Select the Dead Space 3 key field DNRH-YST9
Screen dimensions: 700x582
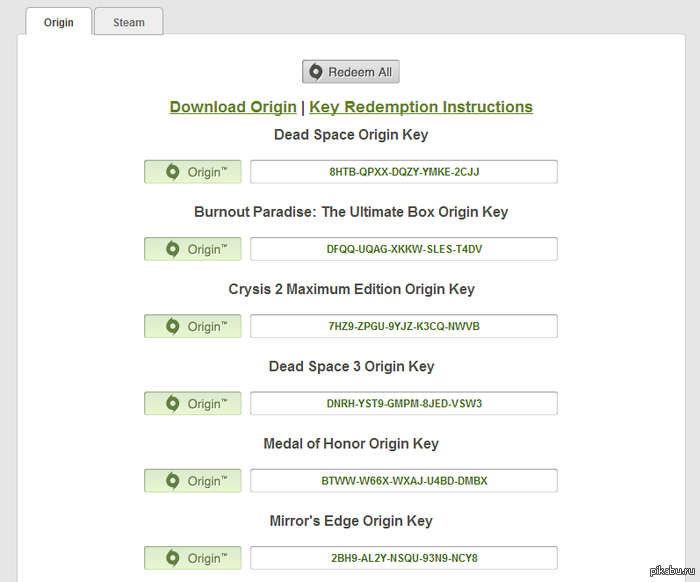pyautogui.click(x=403, y=404)
